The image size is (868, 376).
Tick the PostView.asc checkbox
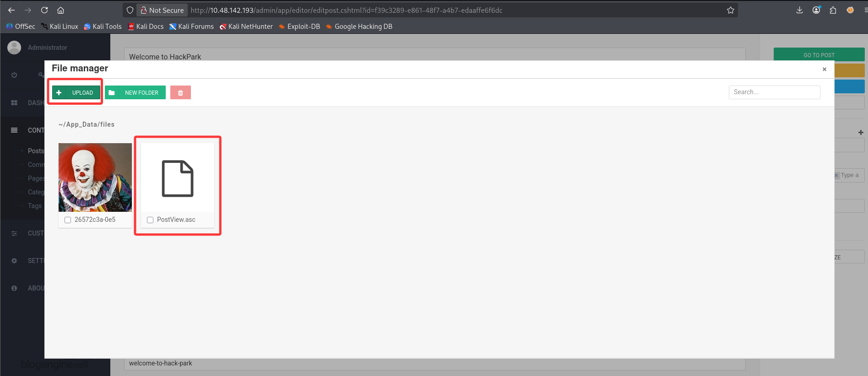tap(150, 220)
